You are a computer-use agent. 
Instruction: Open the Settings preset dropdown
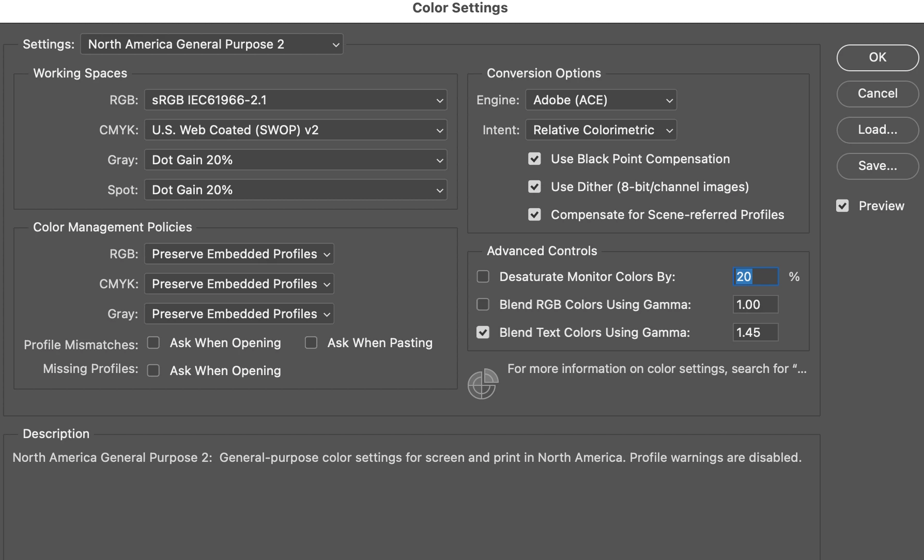pyautogui.click(x=212, y=44)
